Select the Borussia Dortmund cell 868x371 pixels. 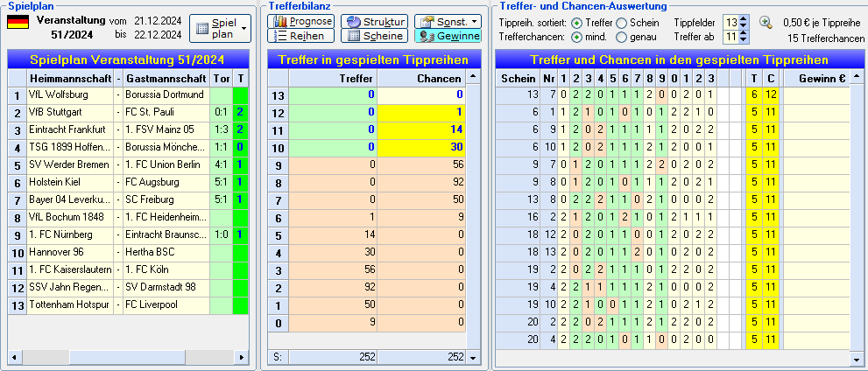tap(166, 95)
